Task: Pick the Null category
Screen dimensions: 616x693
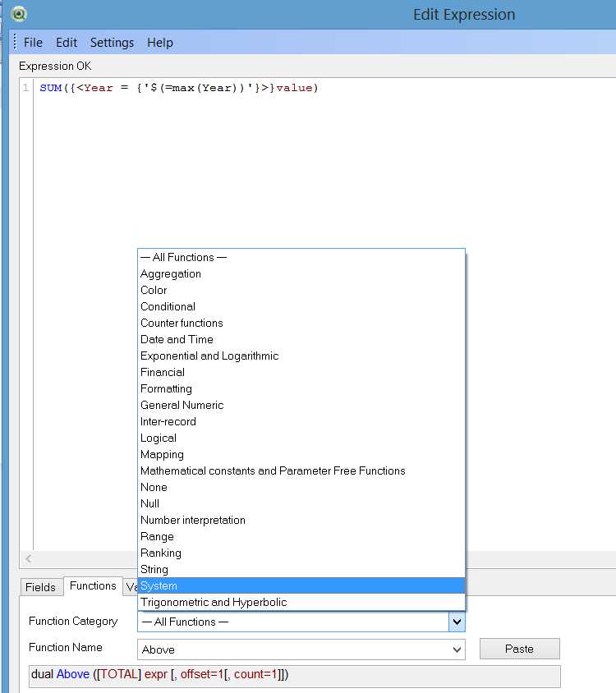Action: (301, 503)
